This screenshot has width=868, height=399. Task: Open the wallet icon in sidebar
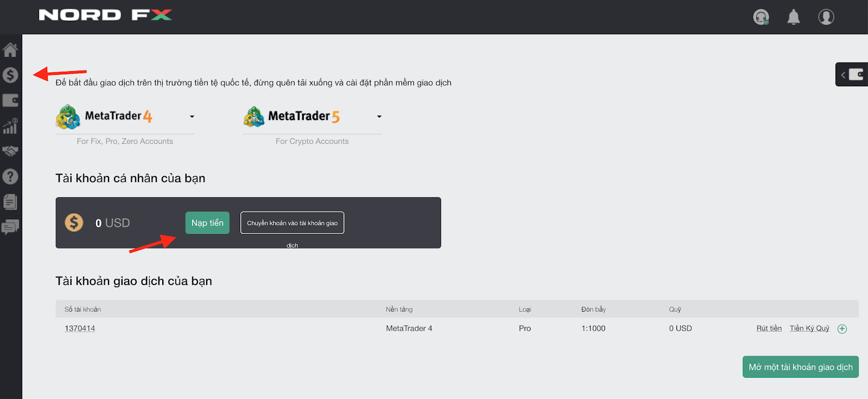(x=10, y=100)
